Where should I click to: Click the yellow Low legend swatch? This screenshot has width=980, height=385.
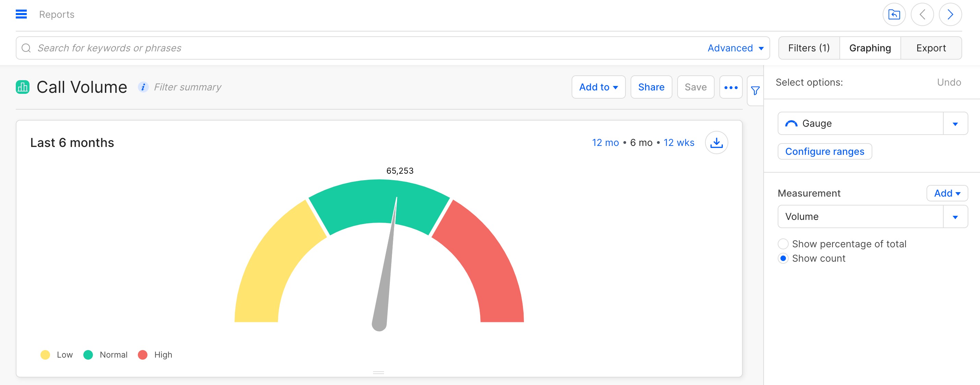(46, 355)
